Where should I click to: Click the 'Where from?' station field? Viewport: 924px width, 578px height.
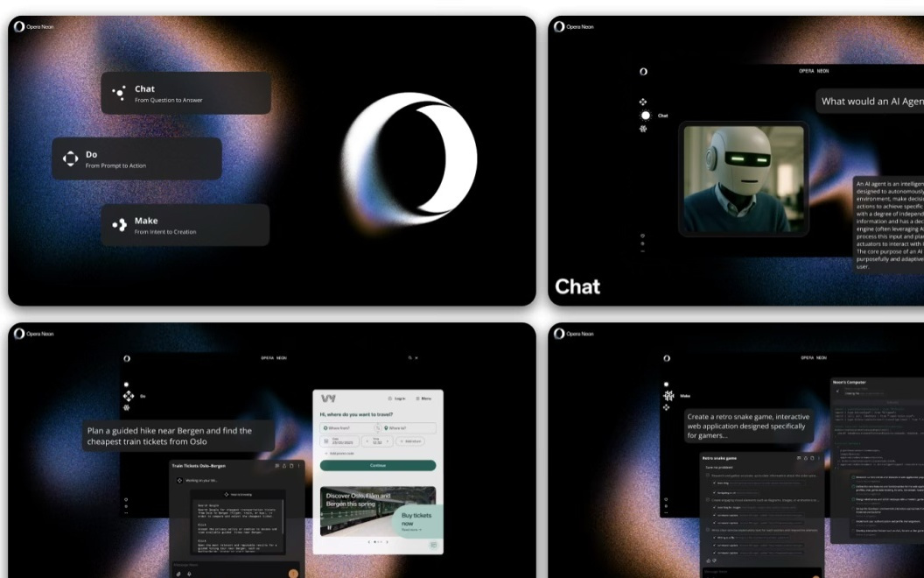347,427
